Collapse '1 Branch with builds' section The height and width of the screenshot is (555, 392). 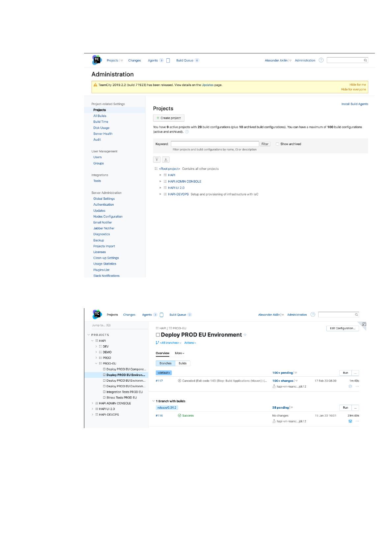pyautogui.click(x=154, y=401)
